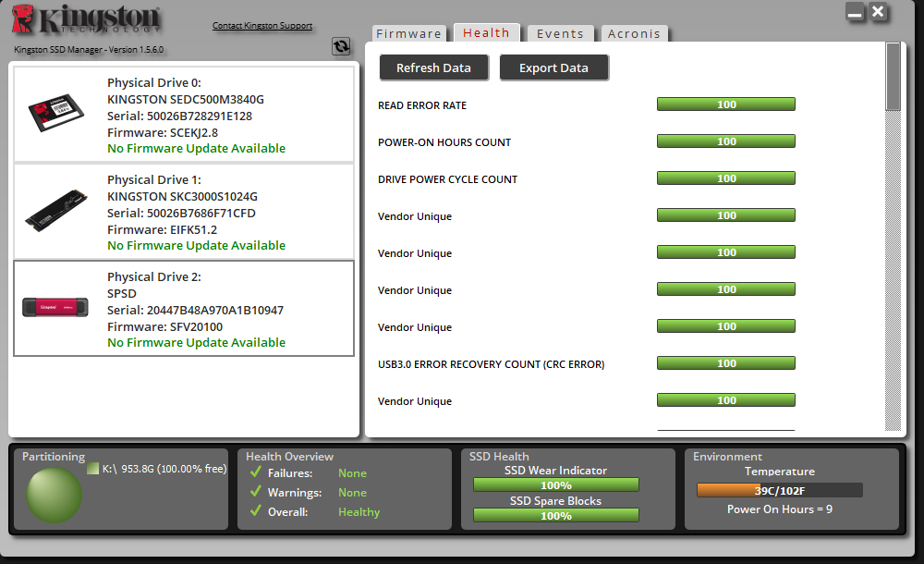Select the Physical Drive 1 M.2 thumbnail
924x564 pixels.
coord(56,210)
